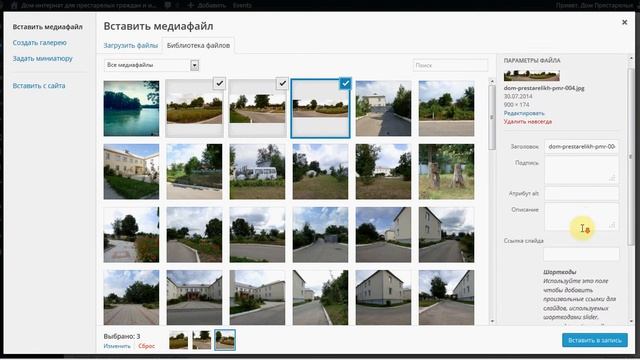Viewport: 640px width, 360px height.
Task: Open 'Создать галерею' in the sidebar
Action: click(x=39, y=42)
